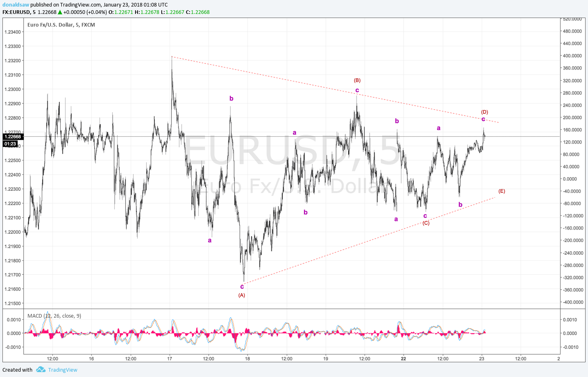This screenshot has width=588, height=377.
Task: Click the Created with caption text
Action: pos(17,370)
